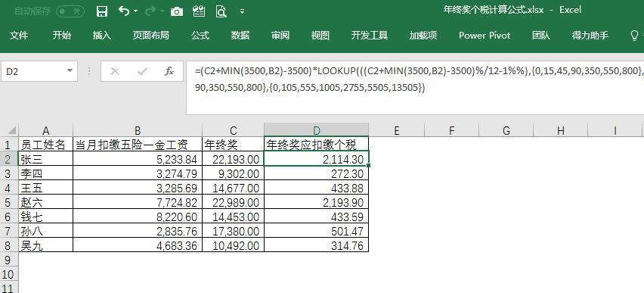644x293 pixels.
Task: Click the Enter checkmark formula button
Action: click(x=142, y=72)
